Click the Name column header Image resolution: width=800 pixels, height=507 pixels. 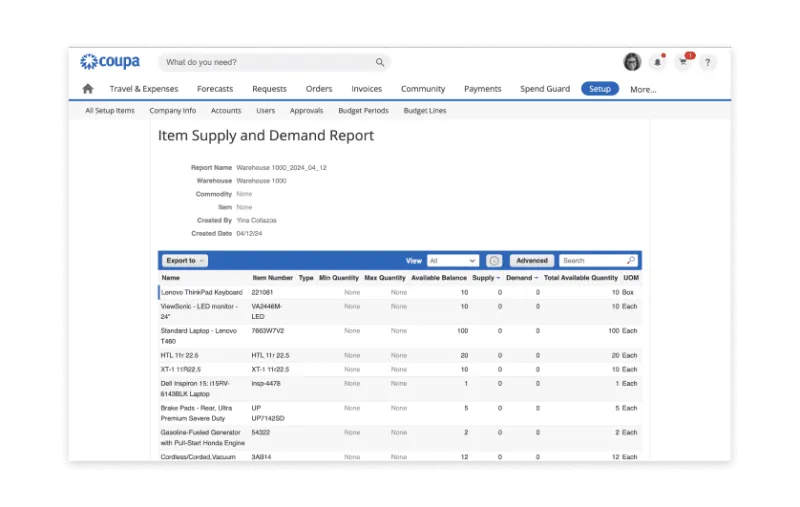[x=170, y=278]
